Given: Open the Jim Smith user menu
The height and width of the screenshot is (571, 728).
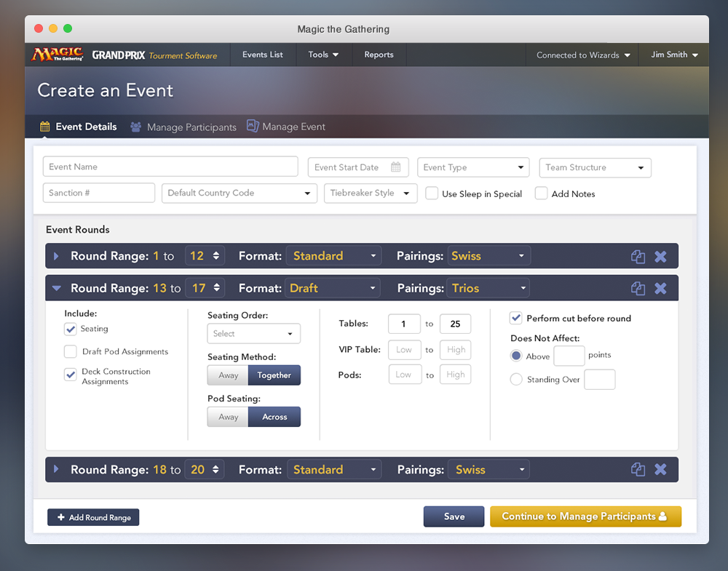Looking at the screenshot, I should pyautogui.click(x=673, y=55).
